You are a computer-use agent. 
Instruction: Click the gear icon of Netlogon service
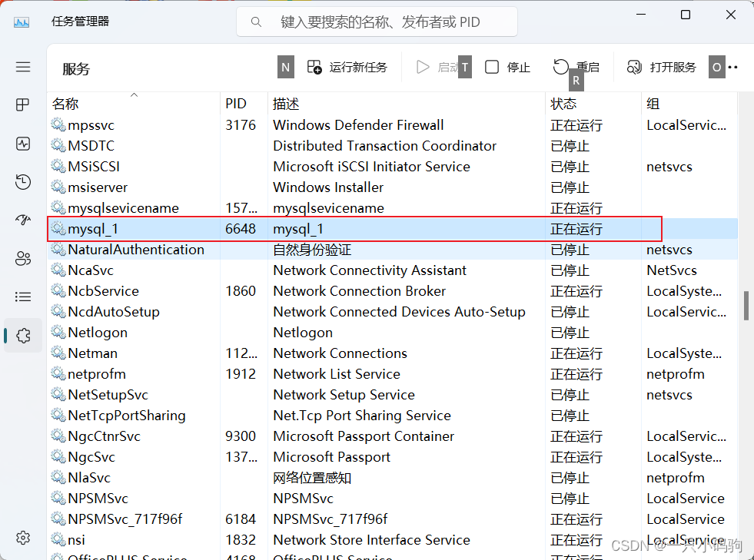coord(58,332)
